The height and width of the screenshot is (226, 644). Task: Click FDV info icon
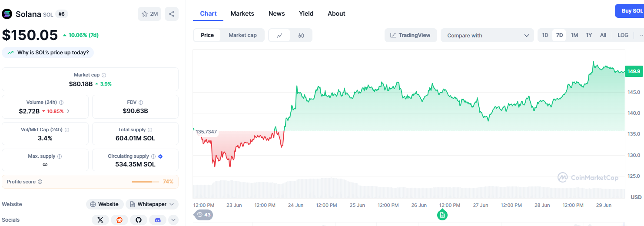pyautogui.click(x=141, y=103)
